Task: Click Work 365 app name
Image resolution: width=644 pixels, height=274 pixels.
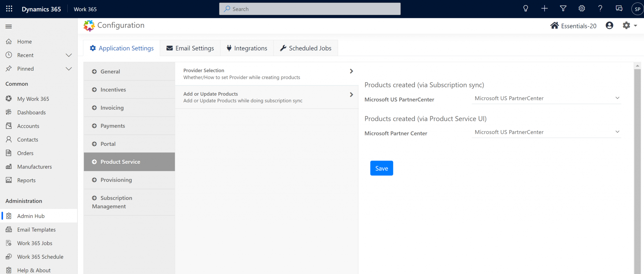Action: [x=85, y=9]
